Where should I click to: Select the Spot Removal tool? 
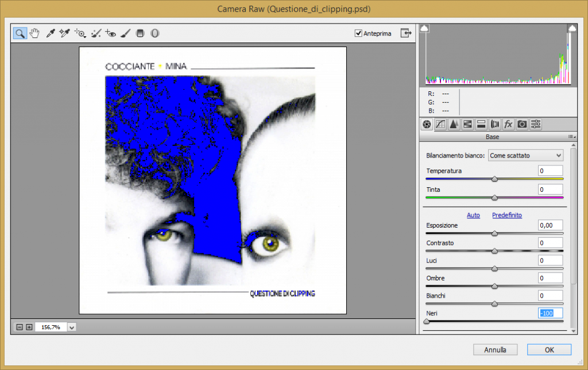click(96, 33)
